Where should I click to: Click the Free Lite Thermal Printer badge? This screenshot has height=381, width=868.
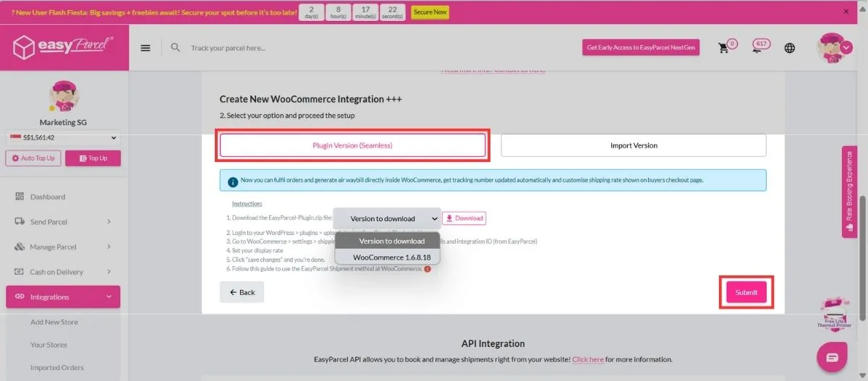pos(833,314)
